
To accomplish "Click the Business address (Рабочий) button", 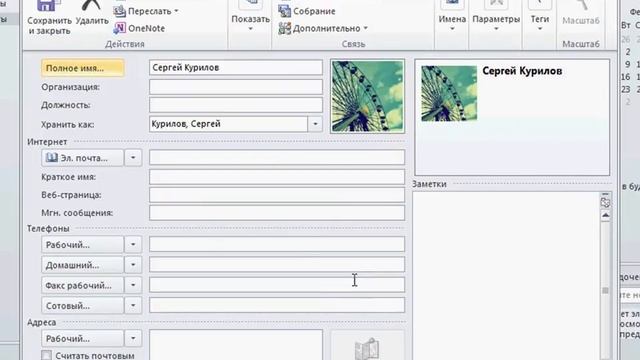I will click(82, 338).
